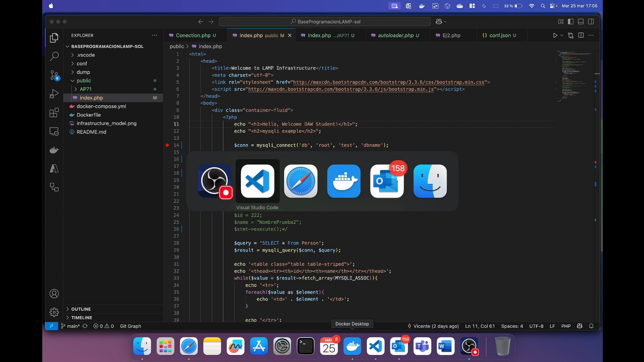Click Git Graph in status bar
This screenshot has height=362, width=644.
coord(130,326)
